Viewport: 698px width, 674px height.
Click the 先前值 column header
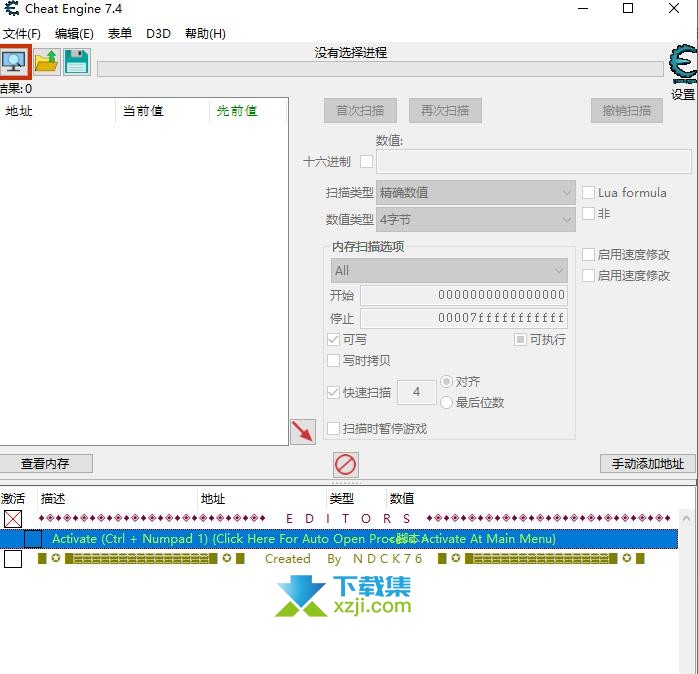248,111
